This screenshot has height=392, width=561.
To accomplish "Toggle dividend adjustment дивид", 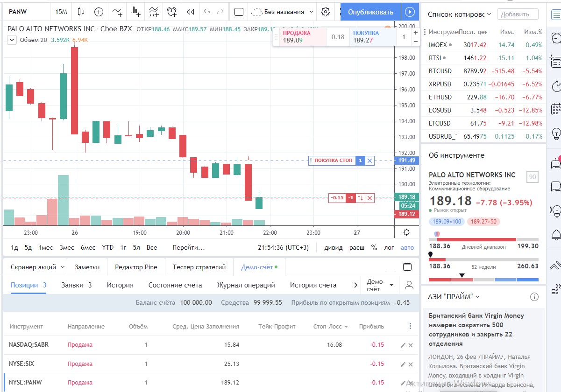I will click(x=334, y=247).
